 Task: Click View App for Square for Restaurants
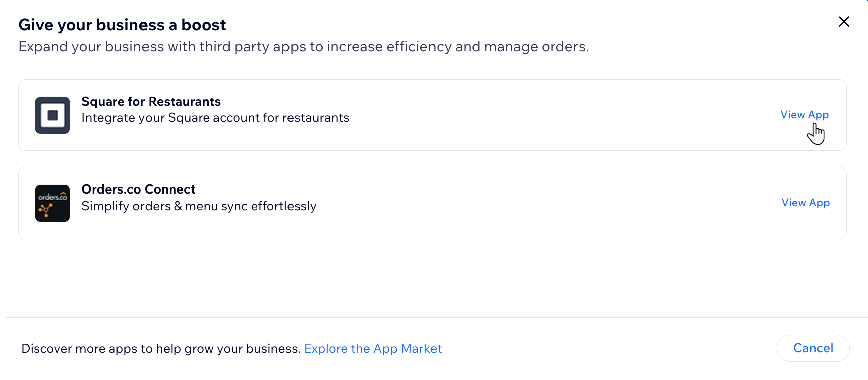pos(805,114)
